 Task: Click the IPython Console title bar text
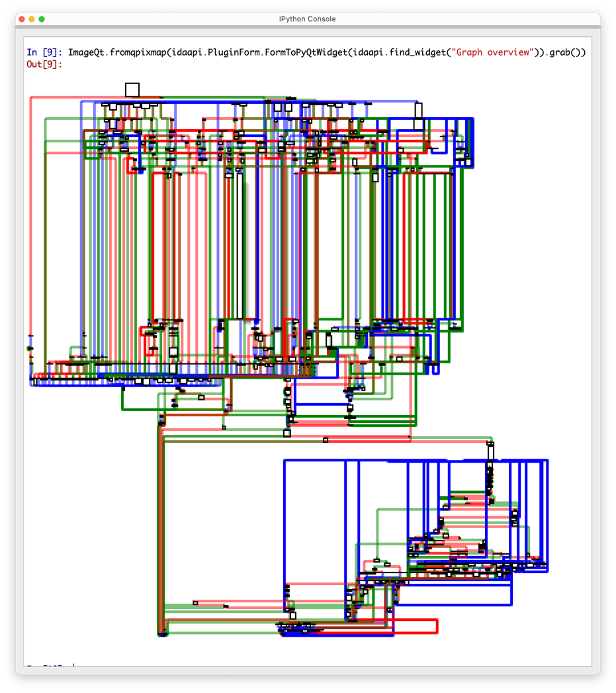[x=308, y=19]
